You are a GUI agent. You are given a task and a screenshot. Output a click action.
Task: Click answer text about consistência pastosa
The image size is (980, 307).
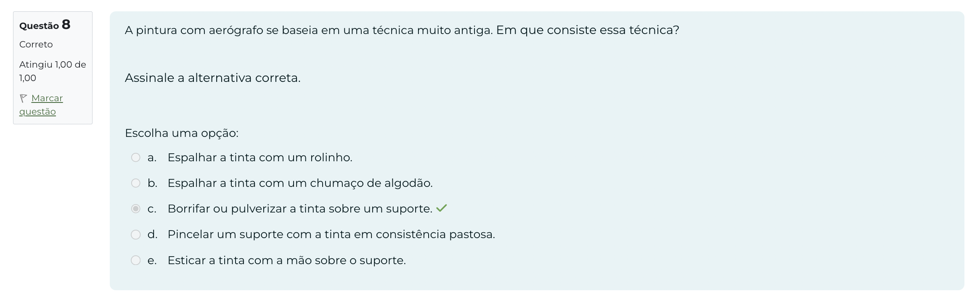tap(331, 234)
